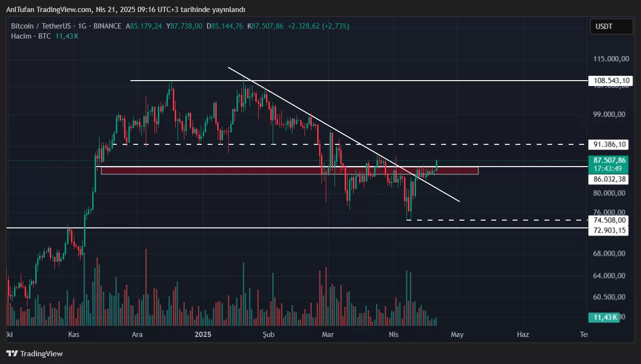The height and width of the screenshot is (364, 641).
Task: Click the 2025 year label on time axis
Action: 203,335
